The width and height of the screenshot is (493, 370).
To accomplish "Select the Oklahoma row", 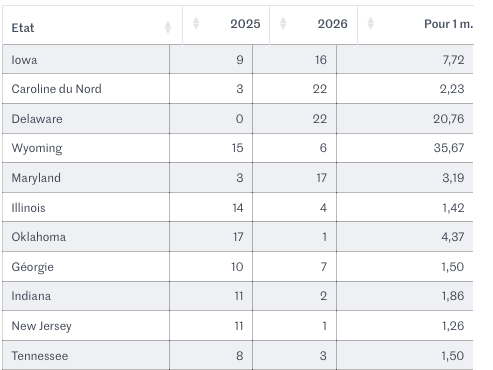I will [x=238, y=237].
